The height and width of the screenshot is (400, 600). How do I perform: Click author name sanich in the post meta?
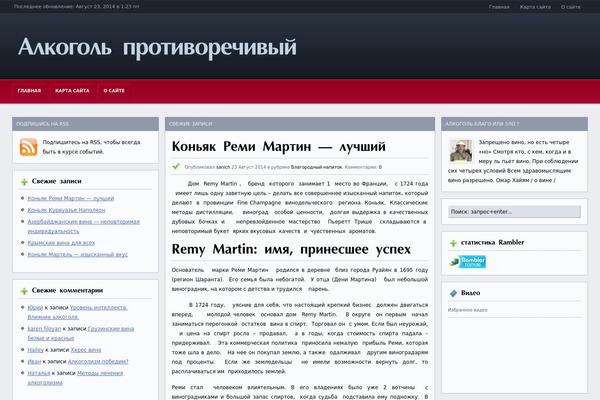pyautogui.click(x=223, y=167)
